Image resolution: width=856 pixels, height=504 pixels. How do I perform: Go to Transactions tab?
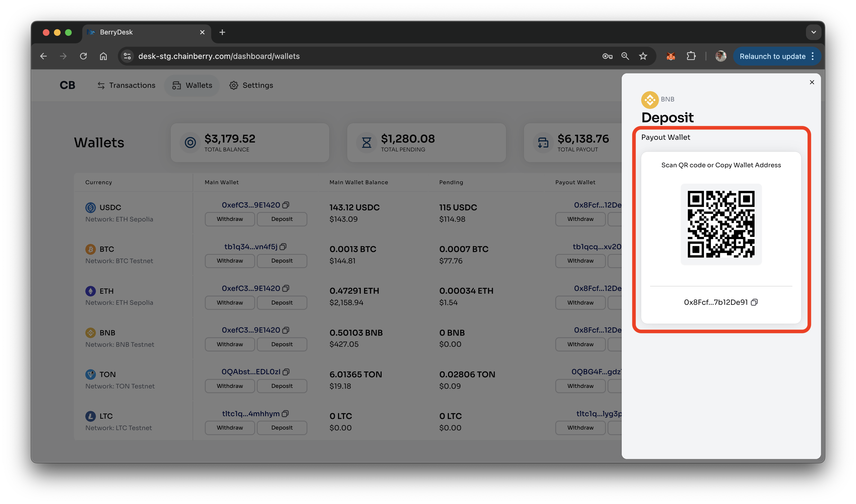pyautogui.click(x=126, y=85)
